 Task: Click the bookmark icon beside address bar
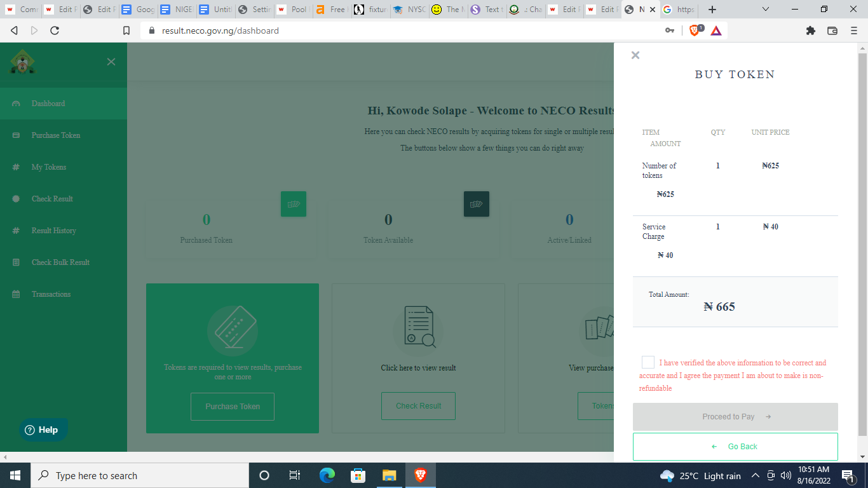pyautogui.click(x=126, y=30)
